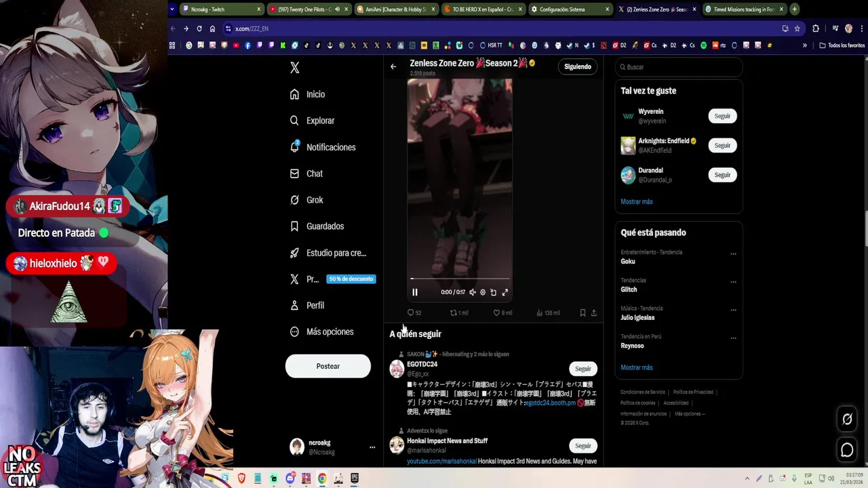Viewport: 868px width, 488px height.
Task: Open youtube.com/marisahonkai link
Action: coord(441,462)
